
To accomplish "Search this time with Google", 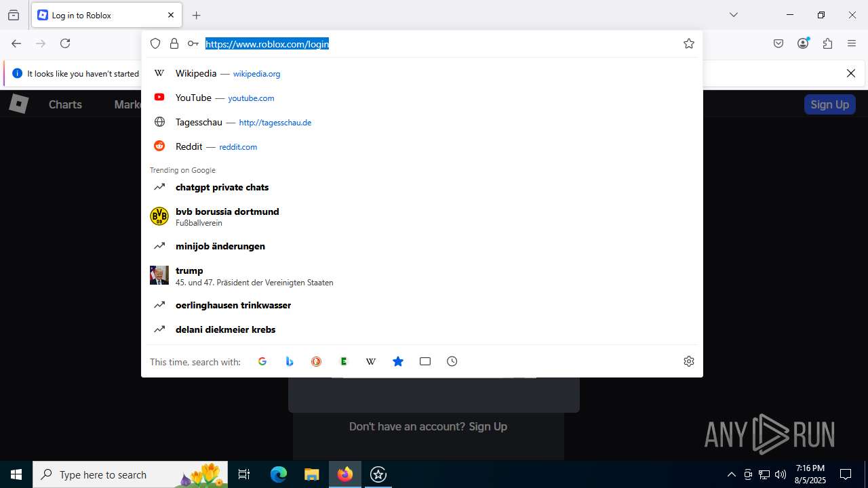I will click(x=262, y=361).
